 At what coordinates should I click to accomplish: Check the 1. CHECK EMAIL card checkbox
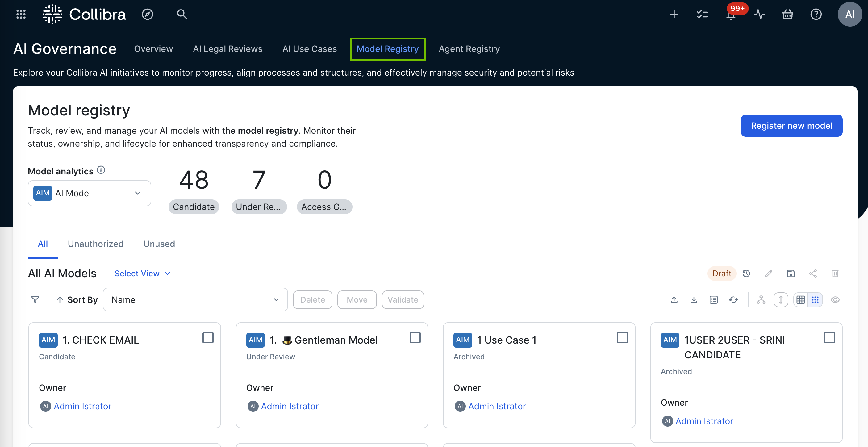click(208, 338)
